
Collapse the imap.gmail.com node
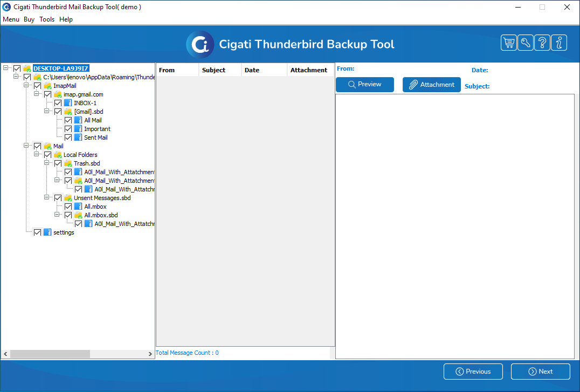point(36,94)
